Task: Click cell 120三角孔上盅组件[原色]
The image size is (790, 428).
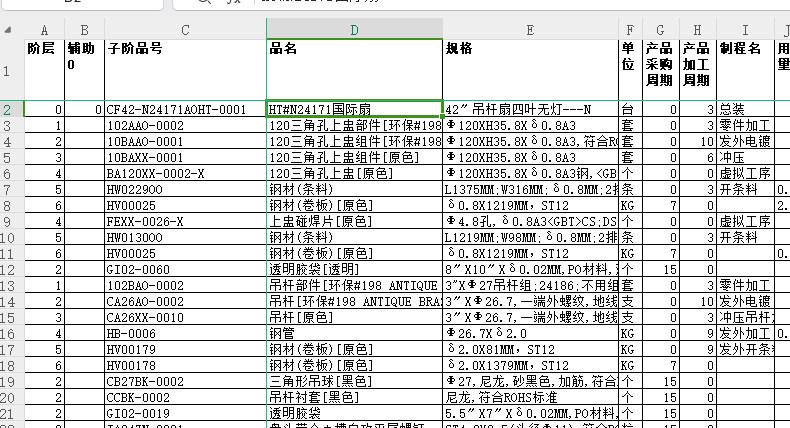Action: click(x=355, y=157)
